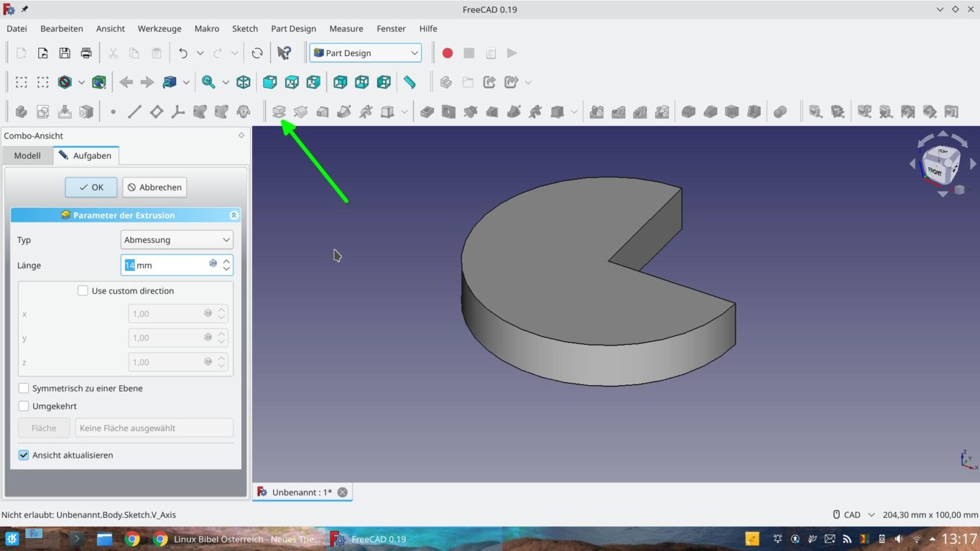Select the Pad tool indicated by green arrow
This screenshot has height=551, width=980.
[x=279, y=112]
